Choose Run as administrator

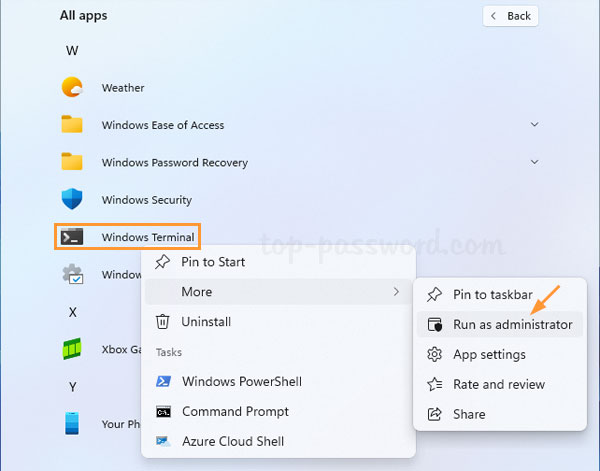pos(500,324)
